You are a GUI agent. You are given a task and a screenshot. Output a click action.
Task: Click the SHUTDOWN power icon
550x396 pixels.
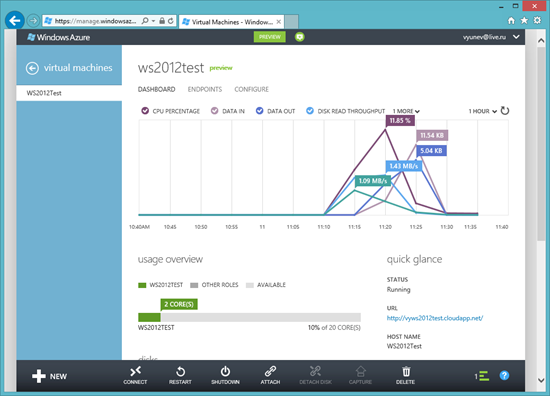click(x=226, y=371)
